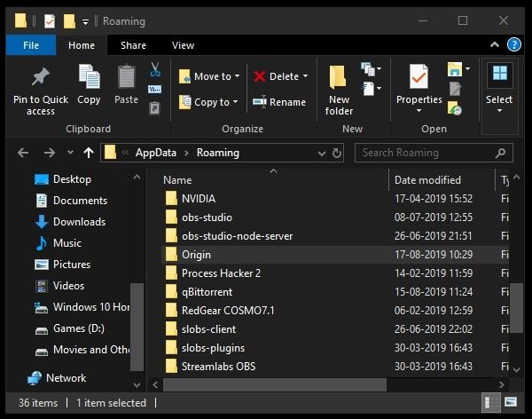Select Desktop in the navigation pane
Screen dimensions: 532x419
pos(63,179)
